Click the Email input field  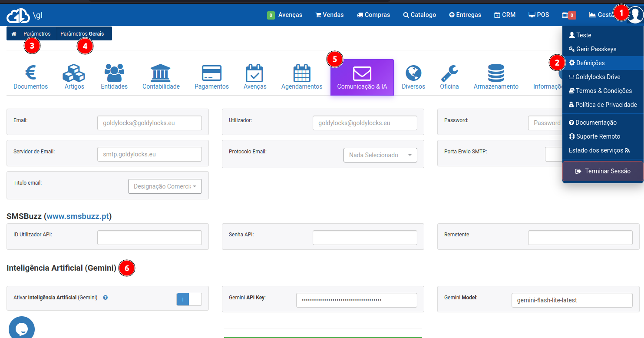149,123
